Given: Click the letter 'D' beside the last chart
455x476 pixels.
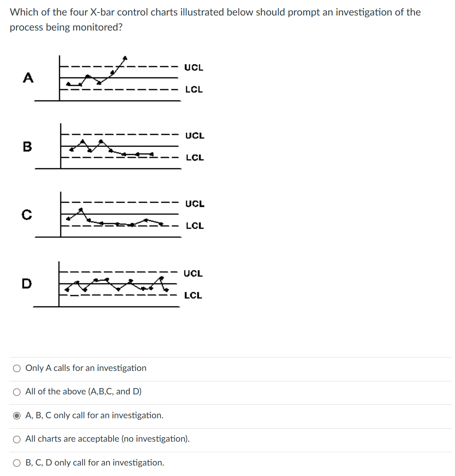Looking at the screenshot, I should point(26,285).
